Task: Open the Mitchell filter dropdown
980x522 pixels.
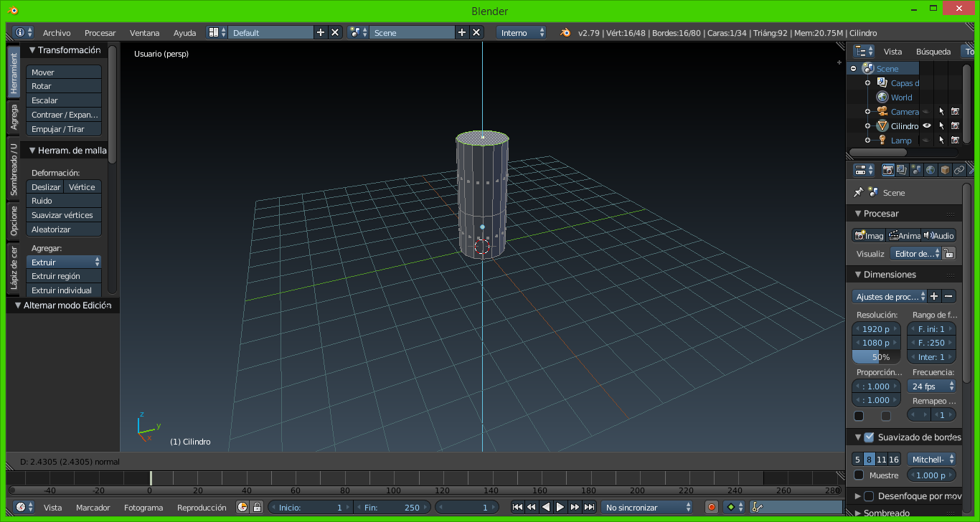Action: pos(932,459)
